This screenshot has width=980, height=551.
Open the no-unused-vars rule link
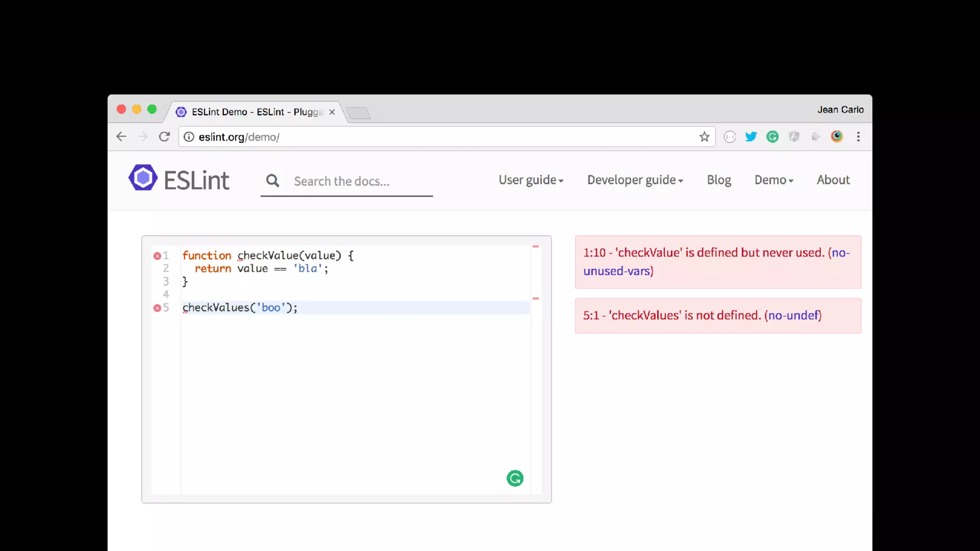716,262
